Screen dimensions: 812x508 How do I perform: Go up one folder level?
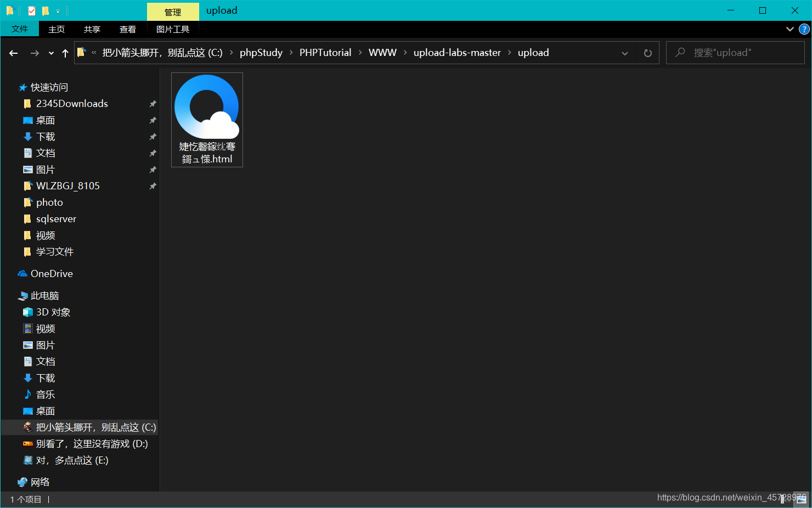(65, 53)
